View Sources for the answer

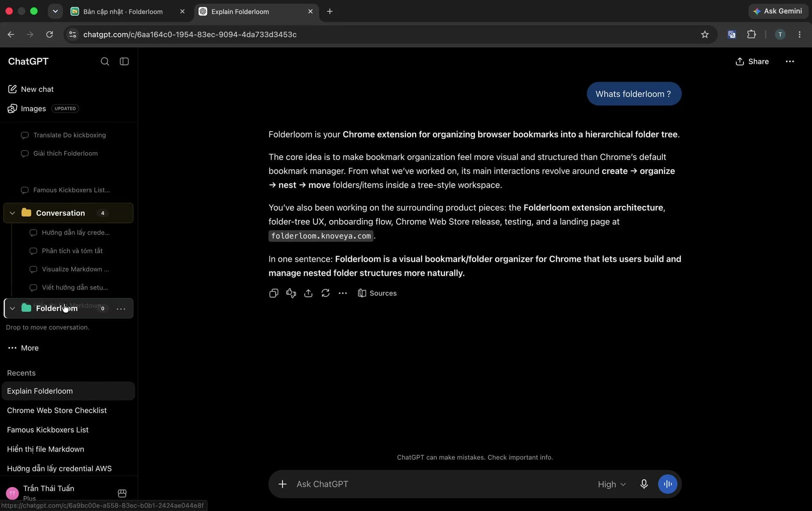point(377,293)
